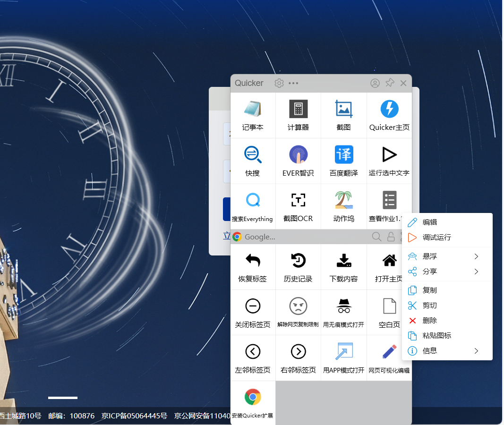Run the 关闭标签页 close tab action
The height and width of the screenshot is (425, 504).
click(253, 313)
